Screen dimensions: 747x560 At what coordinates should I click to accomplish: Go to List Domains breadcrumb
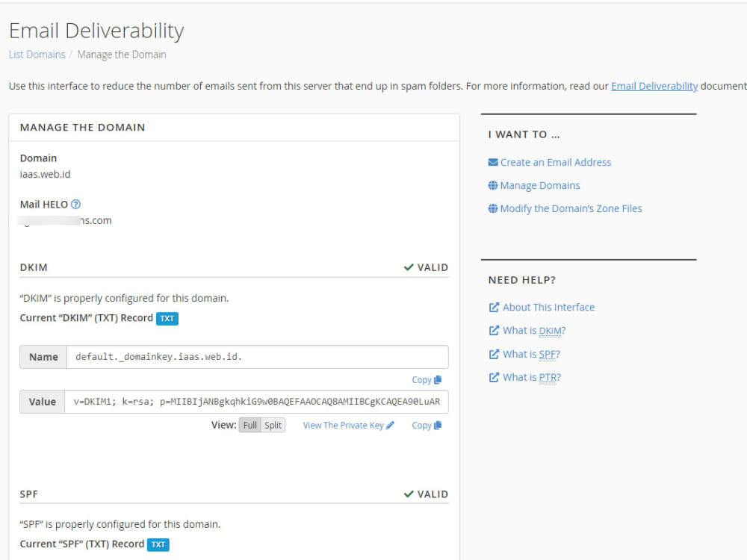(37, 55)
